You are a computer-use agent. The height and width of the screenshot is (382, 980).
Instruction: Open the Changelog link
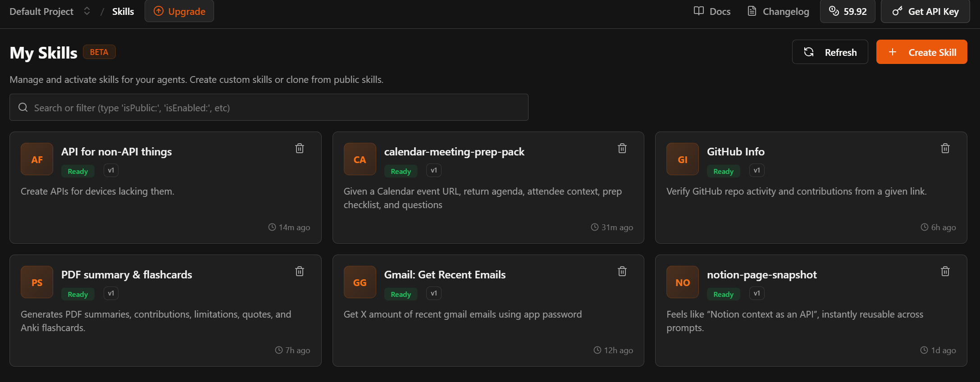(x=779, y=11)
